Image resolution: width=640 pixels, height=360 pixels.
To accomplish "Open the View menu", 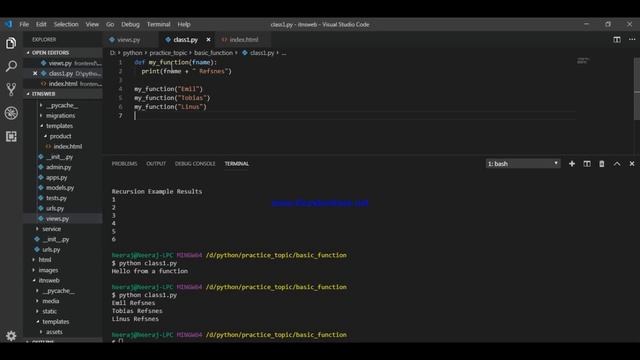I will 92,24.
